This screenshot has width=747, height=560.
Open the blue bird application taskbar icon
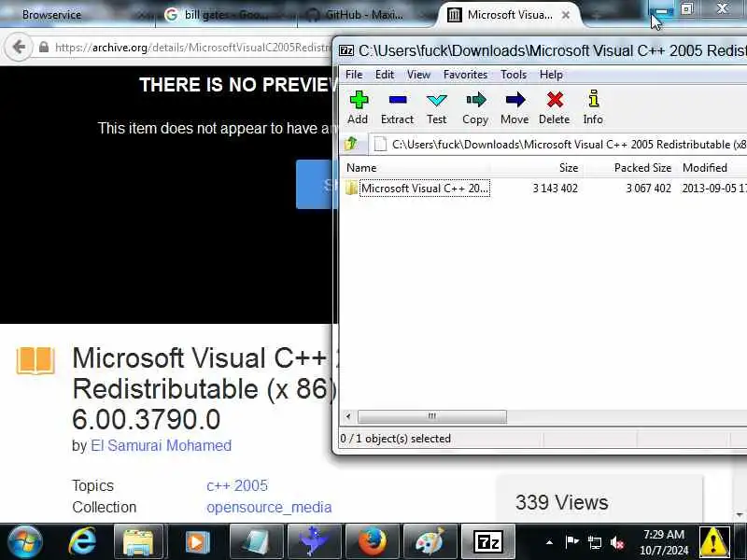pos(314,542)
